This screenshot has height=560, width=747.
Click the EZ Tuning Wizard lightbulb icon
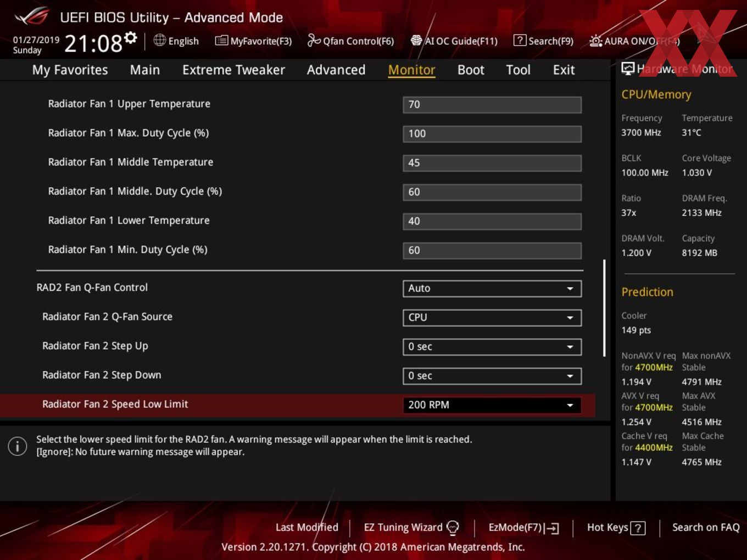click(x=453, y=528)
